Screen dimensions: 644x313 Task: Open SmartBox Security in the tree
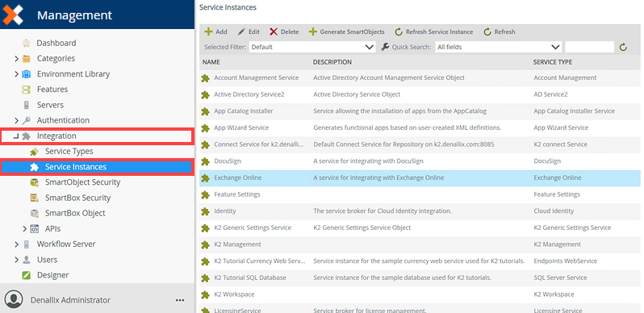[78, 198]
